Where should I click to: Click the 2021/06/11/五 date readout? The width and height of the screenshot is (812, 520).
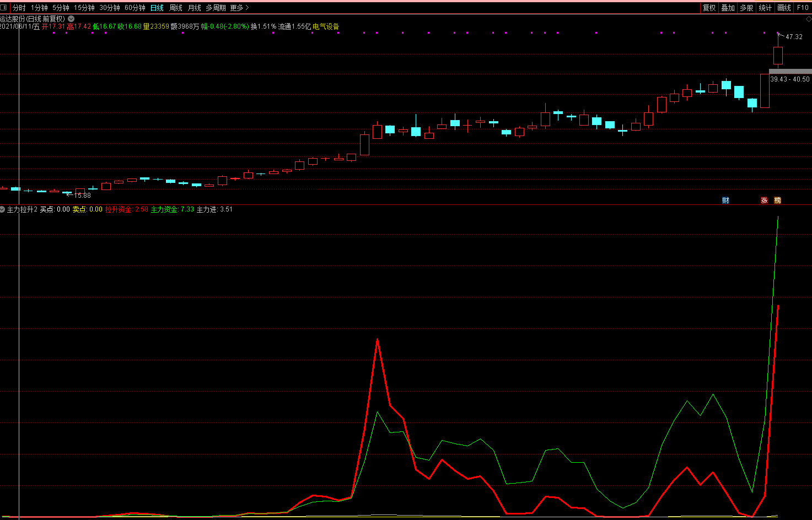pos(20,26)
